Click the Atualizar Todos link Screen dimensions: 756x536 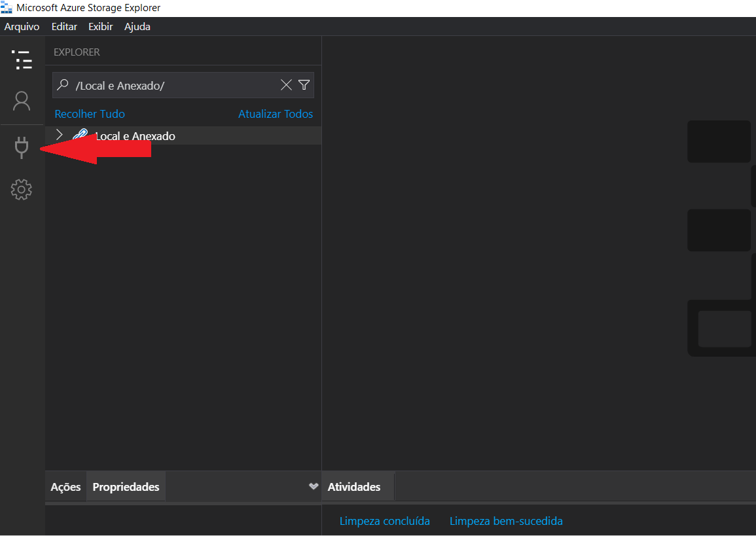276,114
